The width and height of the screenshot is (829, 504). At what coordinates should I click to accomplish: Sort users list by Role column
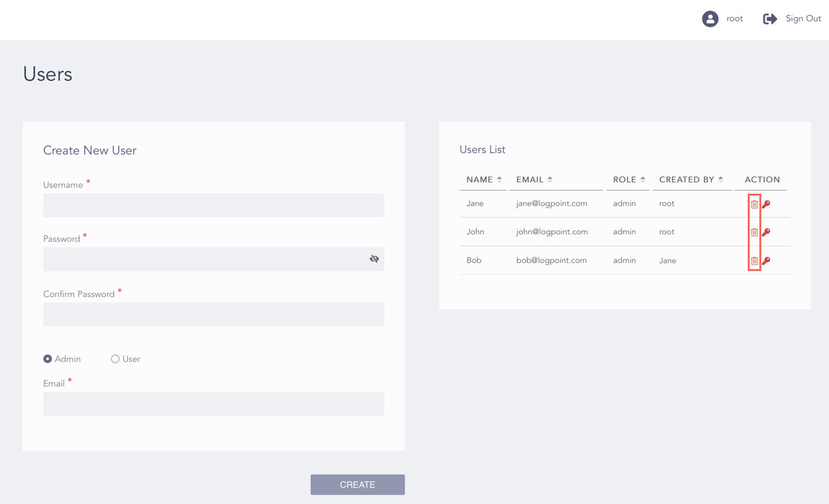pyautogui.click(x=642, y=180)
